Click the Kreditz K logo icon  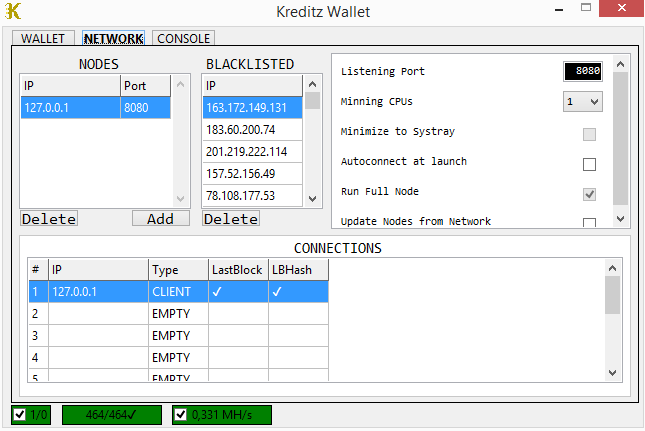[x=13, y=11]
